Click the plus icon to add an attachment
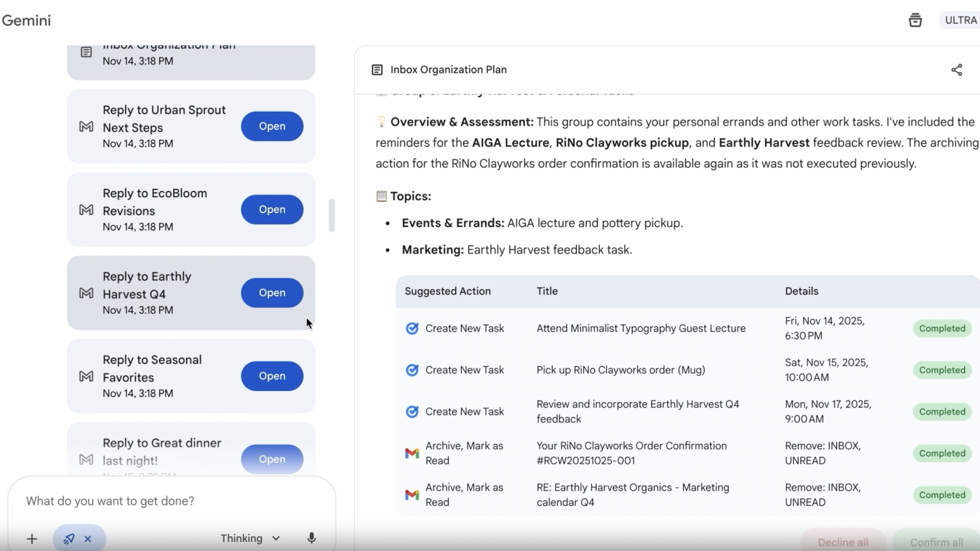The width and height of the screenshot is (980, 551). 32,538
